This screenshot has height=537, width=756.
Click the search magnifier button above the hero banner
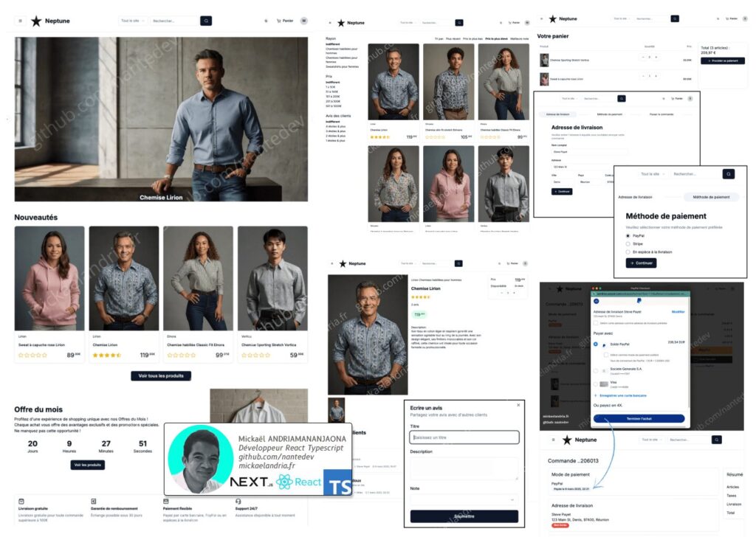(x=206, y=21)
